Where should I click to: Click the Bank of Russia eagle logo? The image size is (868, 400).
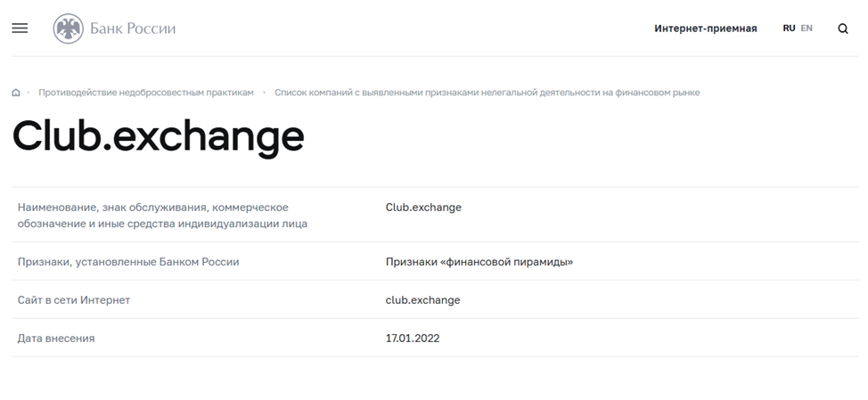[68, 29]
